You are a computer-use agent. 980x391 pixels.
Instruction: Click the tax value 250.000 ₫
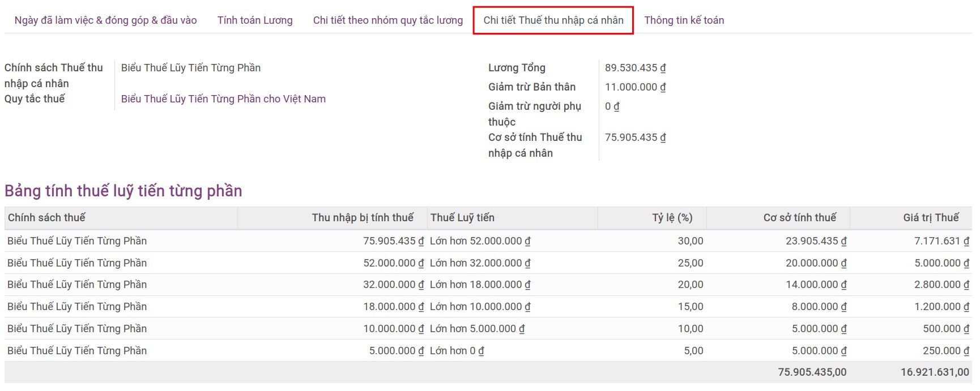click(x=946, y=351)
